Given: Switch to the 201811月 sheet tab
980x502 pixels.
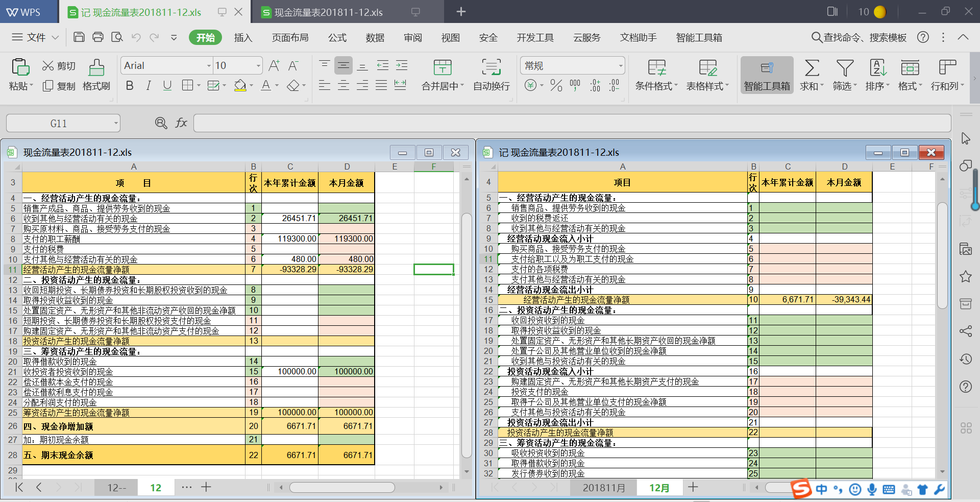Looking at the screenshot, I should tap(604, 488).
